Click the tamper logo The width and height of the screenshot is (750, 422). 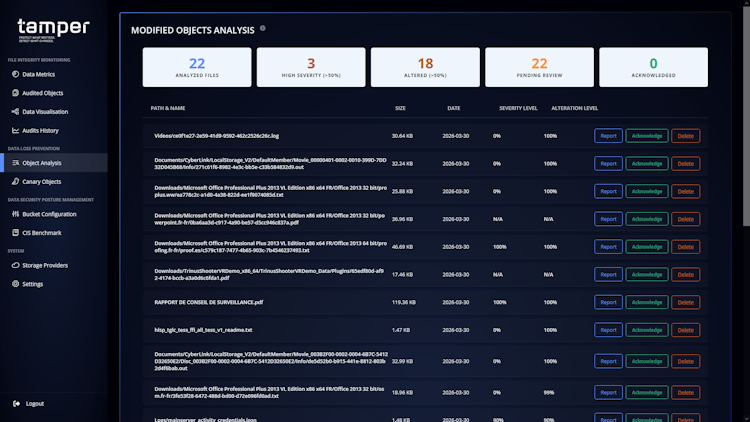53,30
